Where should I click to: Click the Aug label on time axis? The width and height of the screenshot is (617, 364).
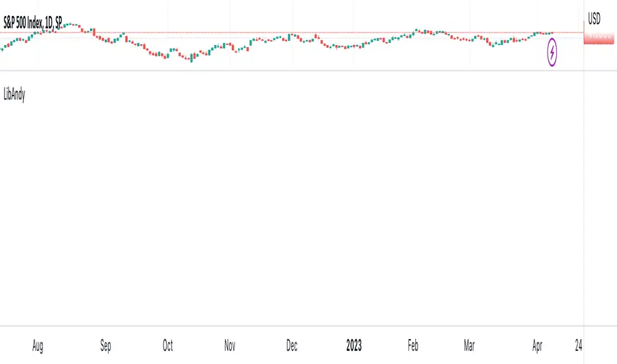39,345
